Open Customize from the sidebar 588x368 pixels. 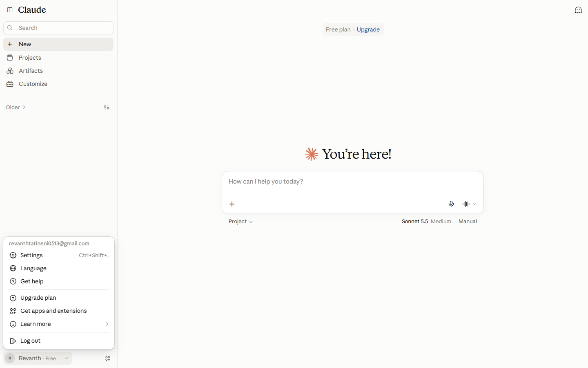pos(58,84)
